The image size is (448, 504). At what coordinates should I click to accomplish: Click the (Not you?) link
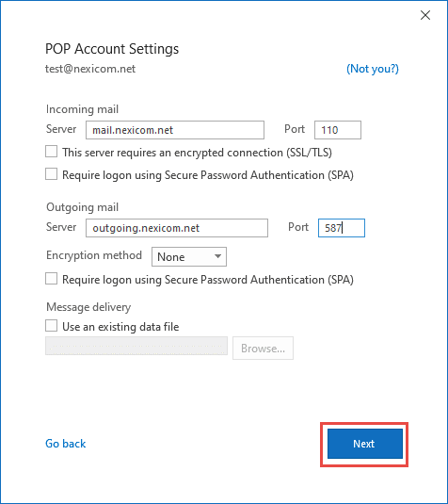coord(373,69)
